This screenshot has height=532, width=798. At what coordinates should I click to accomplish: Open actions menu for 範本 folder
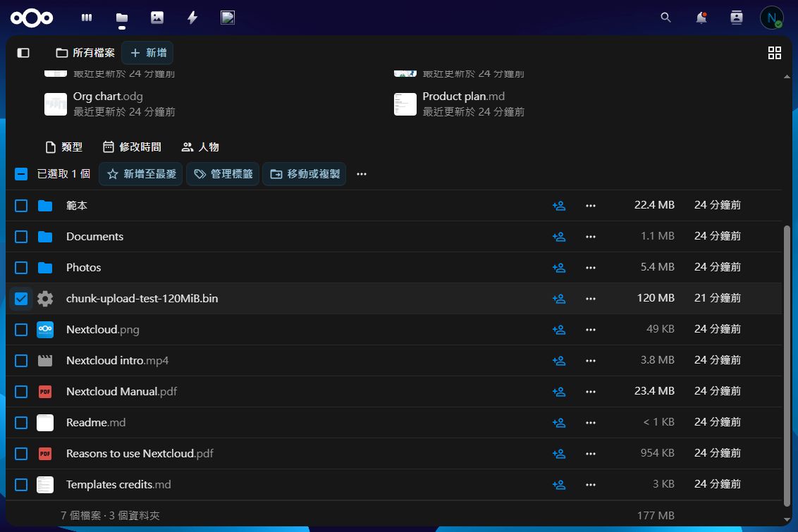[590, 206]
